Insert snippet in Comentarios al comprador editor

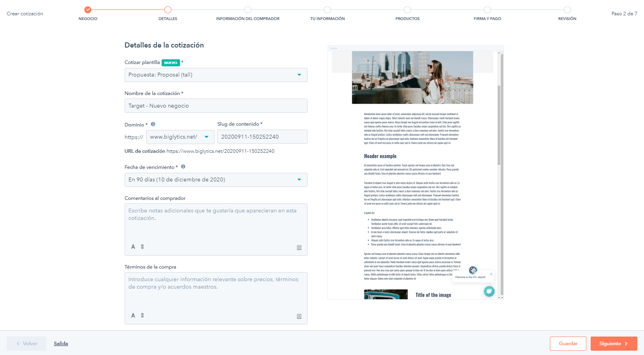pyautogui.click(x=299, y=248)
